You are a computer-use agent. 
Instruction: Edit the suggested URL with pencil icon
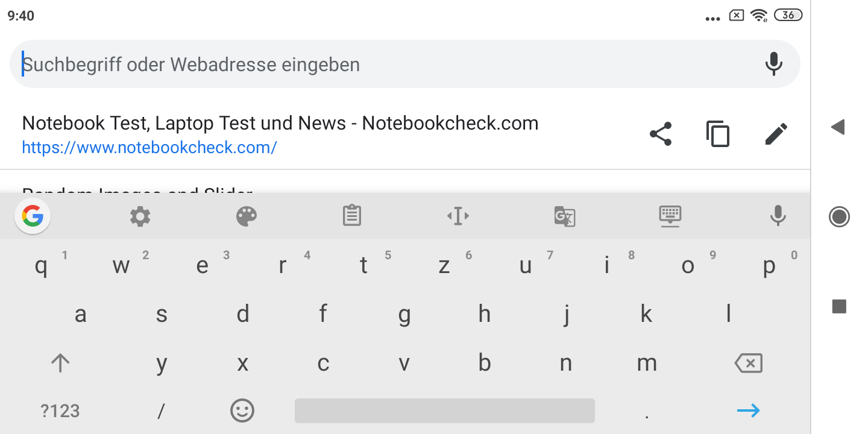point(776,134)
